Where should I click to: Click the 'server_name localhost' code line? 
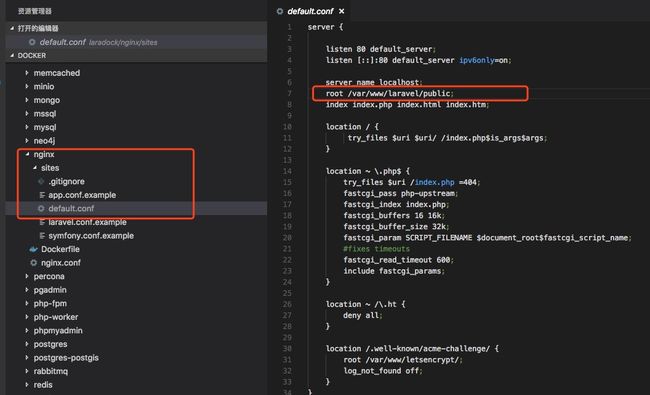[x=374, y=82]
